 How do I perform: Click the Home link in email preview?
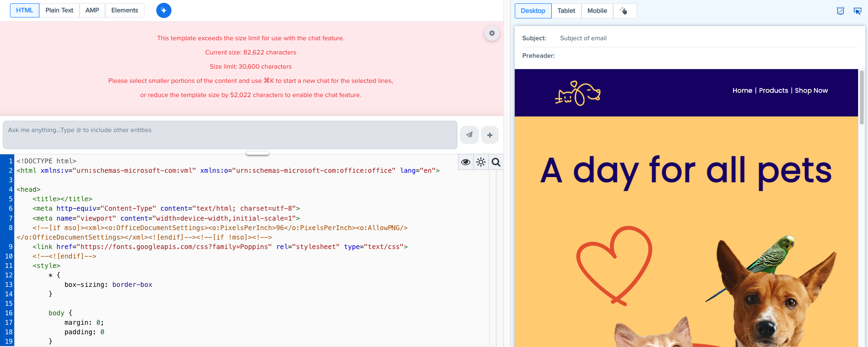point(742,90)
